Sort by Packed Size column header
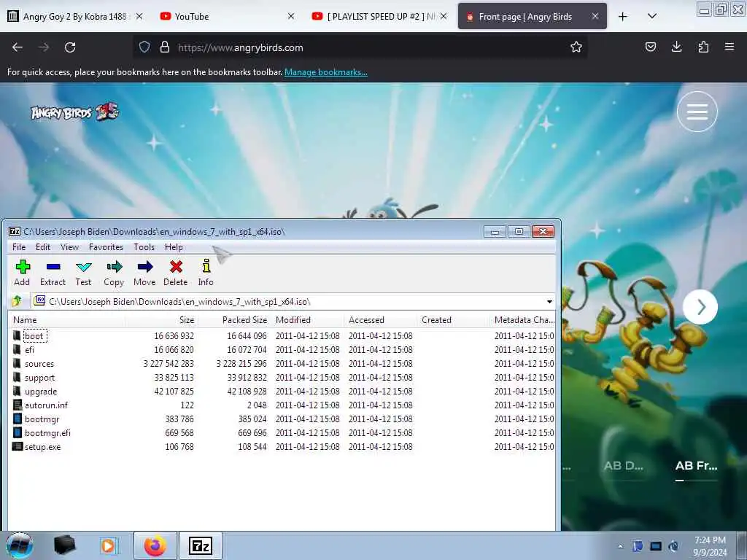This screenshot has width=747, height=560. [234, 320]
